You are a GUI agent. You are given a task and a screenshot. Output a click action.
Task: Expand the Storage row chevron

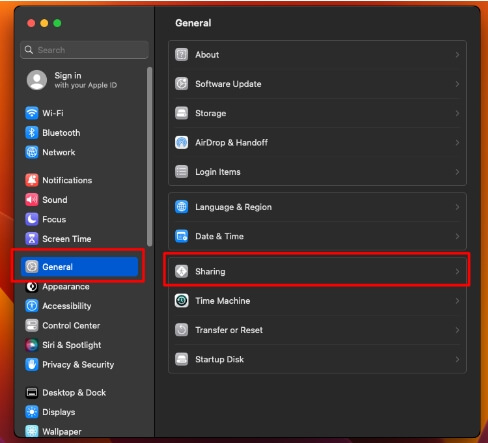(x=457, y=113)
